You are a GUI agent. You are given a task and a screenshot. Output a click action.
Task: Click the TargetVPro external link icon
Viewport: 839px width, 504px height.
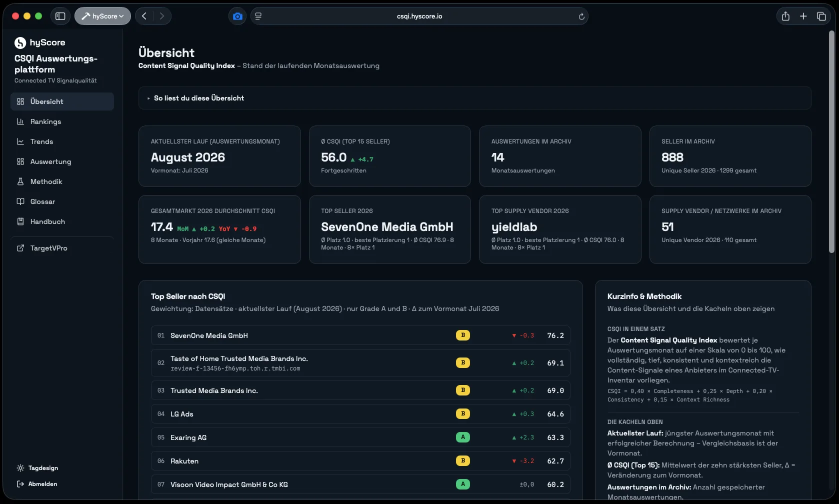(x=20, y=248)
